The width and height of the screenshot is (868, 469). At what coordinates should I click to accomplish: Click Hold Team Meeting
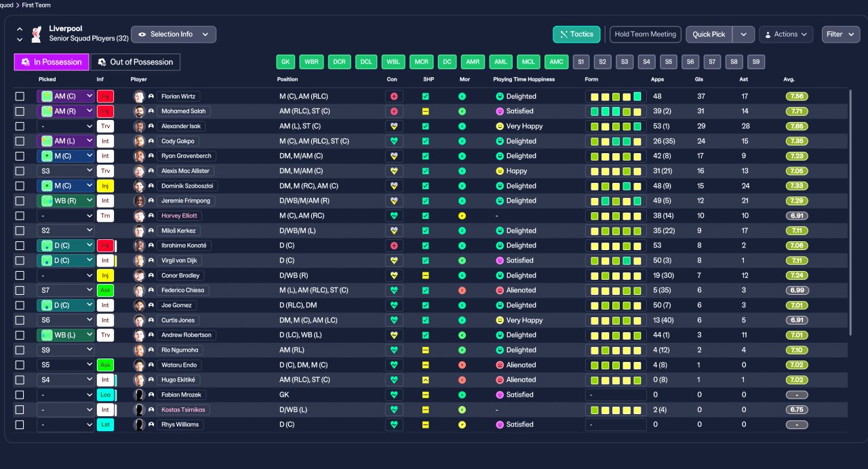(x=645, y=34)
